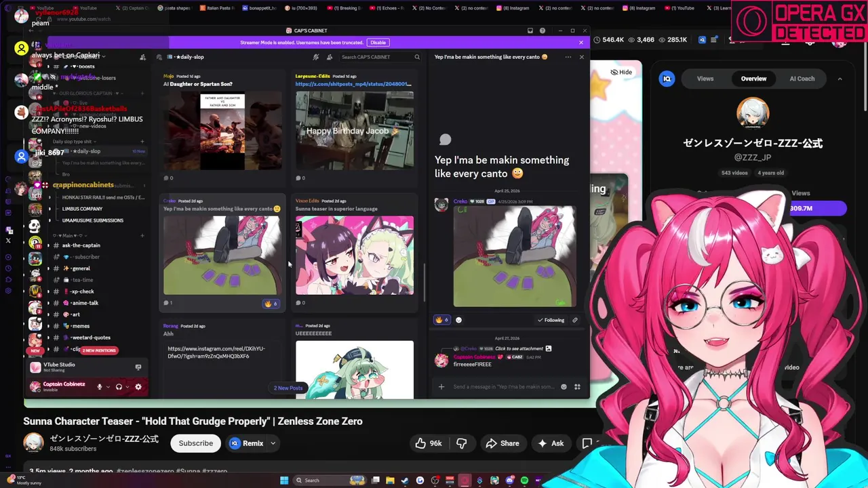Open the LIMBUS COMPANY forum channel

[82, 209]
